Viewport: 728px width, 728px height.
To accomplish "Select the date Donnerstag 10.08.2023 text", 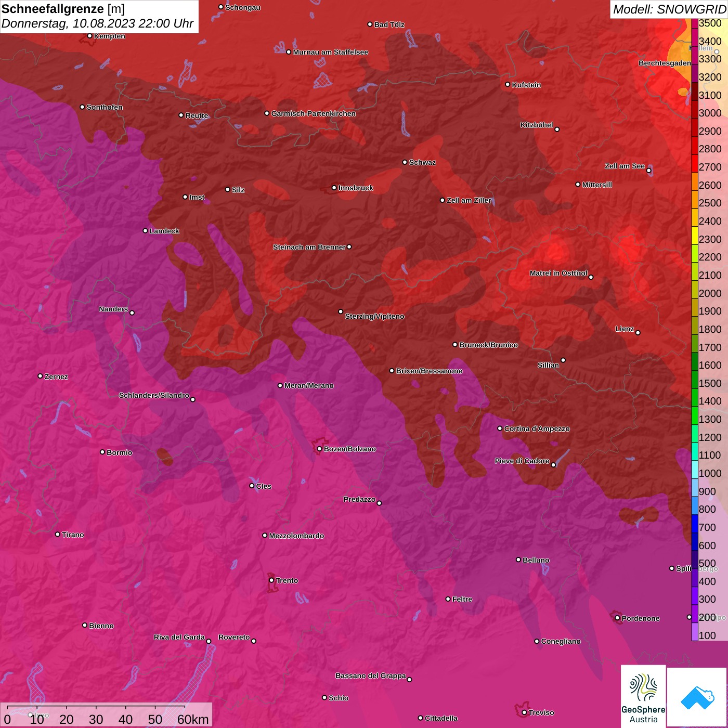I will pos(97,23).
